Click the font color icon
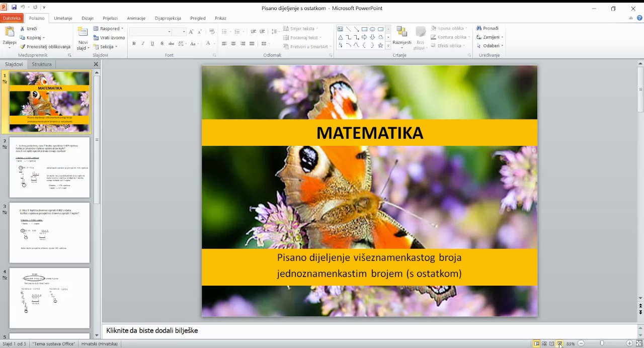 click(208, 44)
